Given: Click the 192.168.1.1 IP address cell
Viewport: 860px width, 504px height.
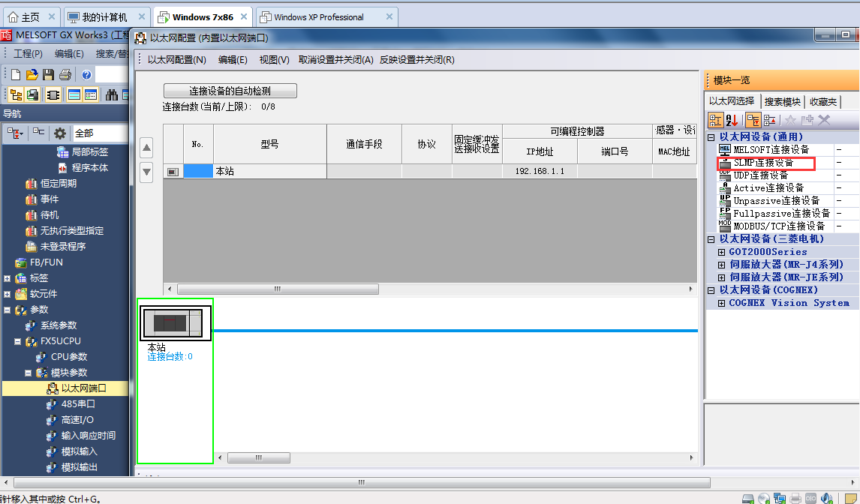Looking at the screenshot, I should click(540, 172).
